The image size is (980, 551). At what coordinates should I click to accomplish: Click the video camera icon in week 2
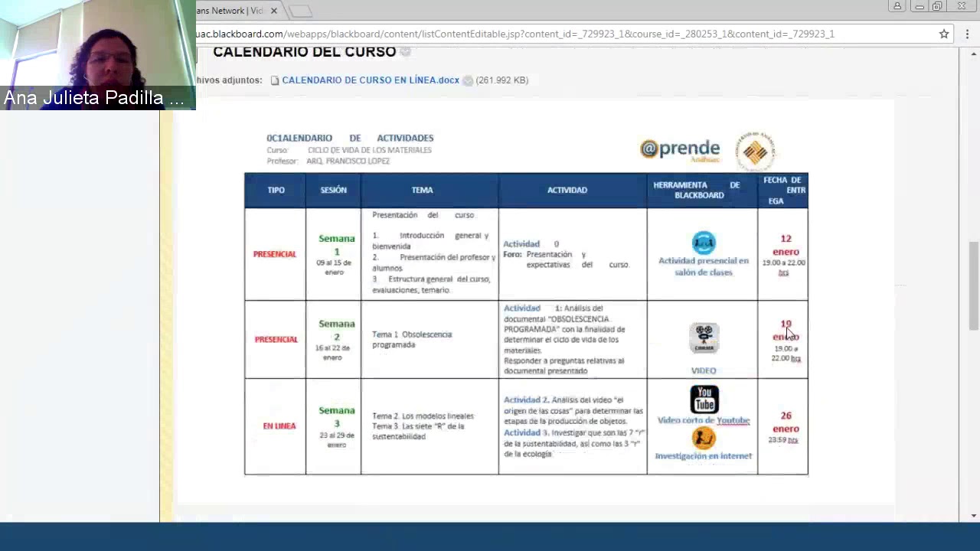704,337
